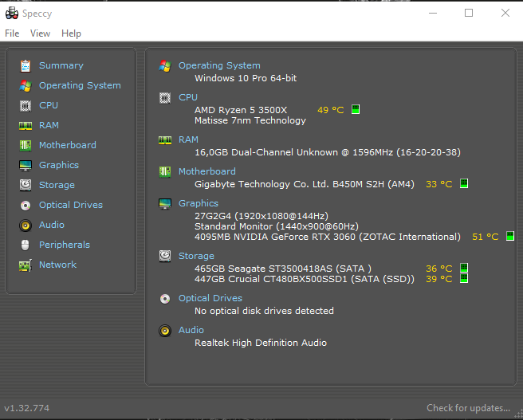Image resolution: width=523 pixels, height=420 pixels.
Task: Click the Speccy version number text
Action: [x=27, y=408]
